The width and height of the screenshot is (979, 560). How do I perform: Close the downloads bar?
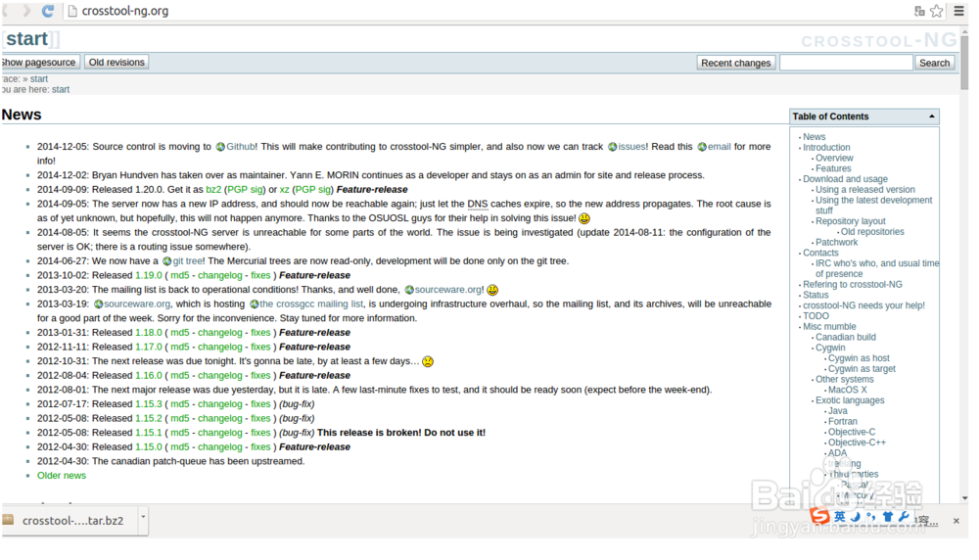pyautogui.click(x=956, y=520)
